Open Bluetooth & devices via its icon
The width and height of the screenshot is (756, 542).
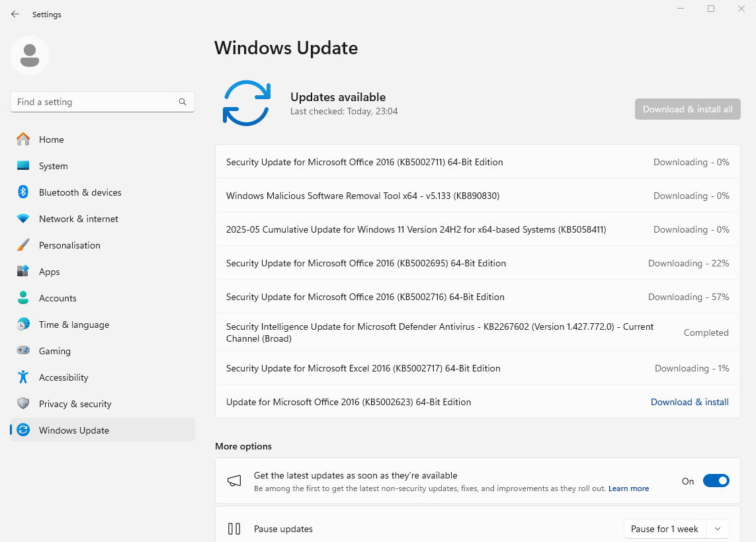(23, 192)
